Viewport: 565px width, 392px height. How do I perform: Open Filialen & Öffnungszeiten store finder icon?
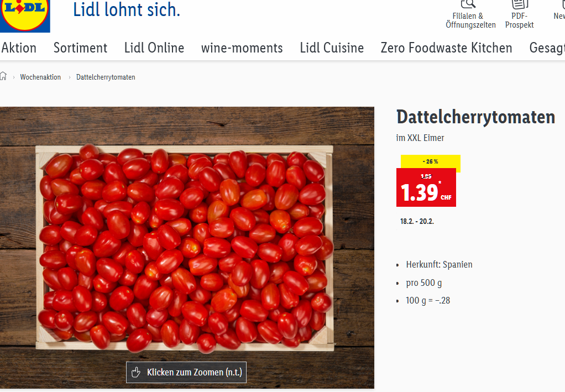click(468, 4)
